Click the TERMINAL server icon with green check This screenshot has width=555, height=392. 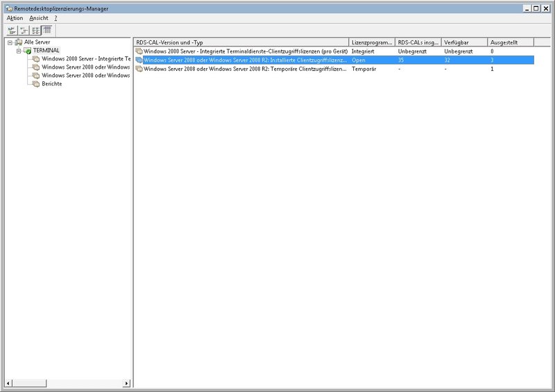click(27, 51)
